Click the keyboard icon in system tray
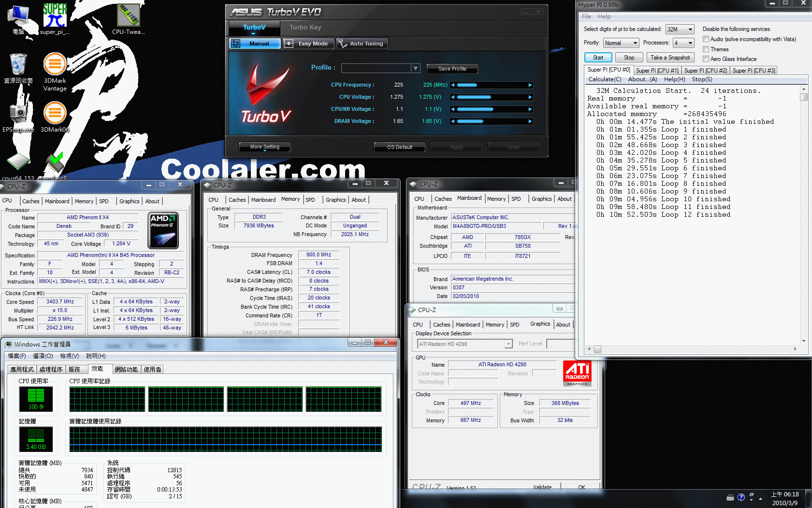Screen dimensions: 812x508 pyautogui.click(x=730, y=498)
